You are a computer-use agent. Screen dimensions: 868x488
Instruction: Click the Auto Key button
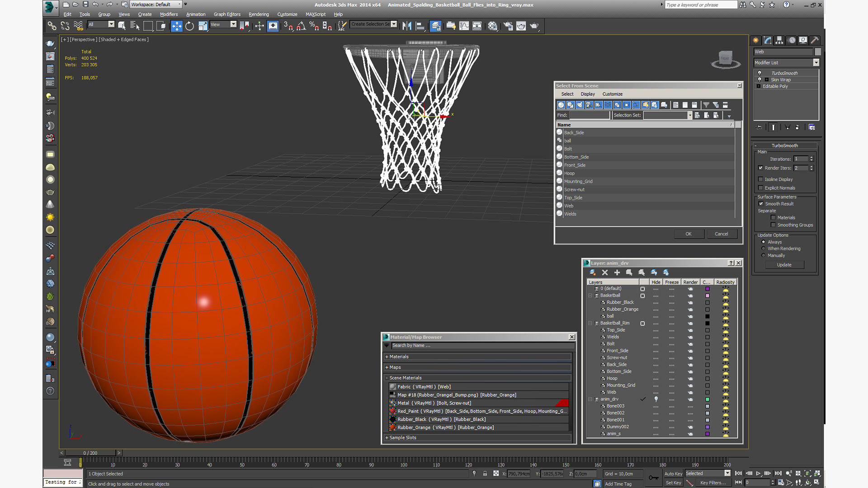tap(673, 474)
